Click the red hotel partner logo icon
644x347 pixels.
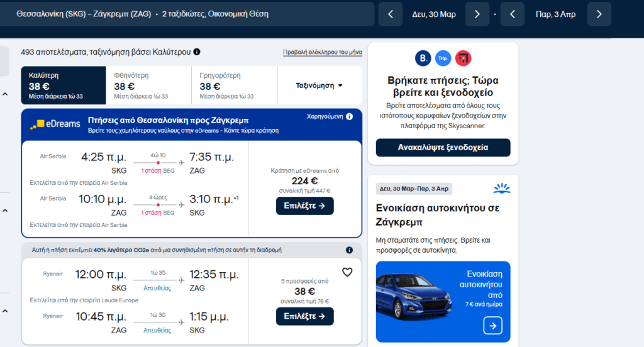pyautogui.click(x=464, y=58)
